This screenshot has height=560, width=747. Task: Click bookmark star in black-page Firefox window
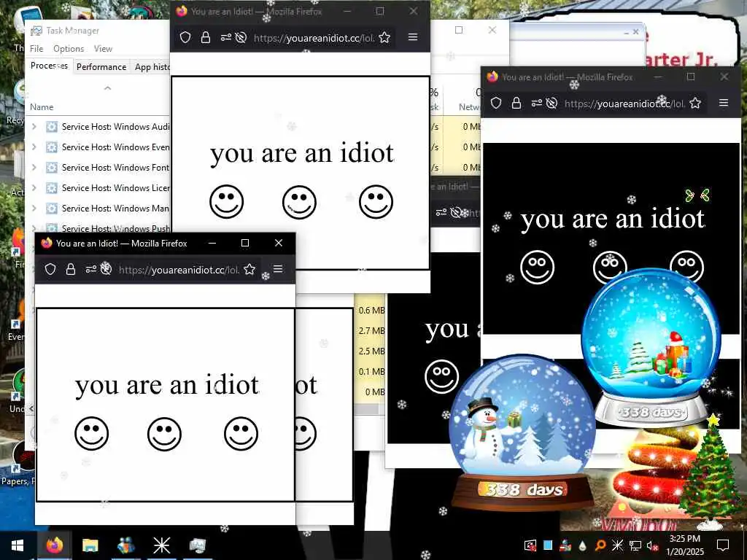695,103
